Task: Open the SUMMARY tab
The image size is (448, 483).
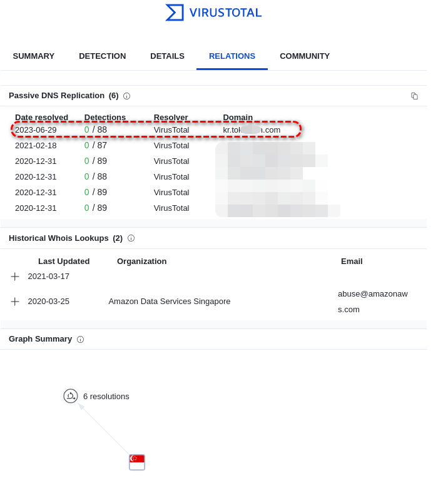Action: pyautogui.click(x=34, y=56)
